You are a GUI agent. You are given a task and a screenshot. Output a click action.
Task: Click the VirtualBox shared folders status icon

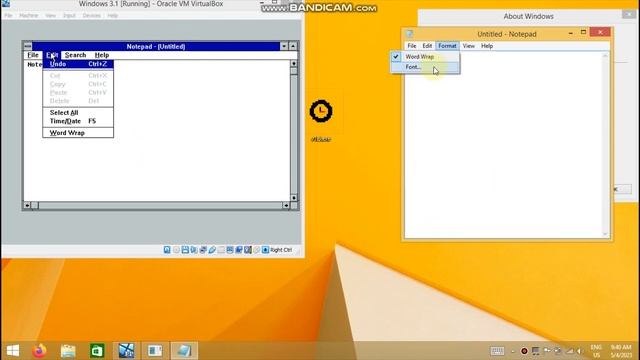click(x=221, y=250)
